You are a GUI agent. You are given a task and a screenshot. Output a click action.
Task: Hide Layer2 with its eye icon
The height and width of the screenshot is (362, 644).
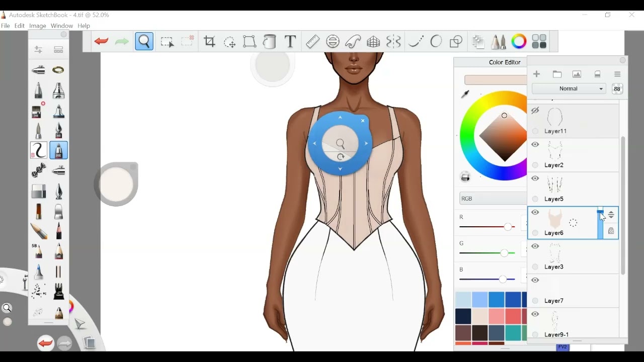(x=535, y=145)
